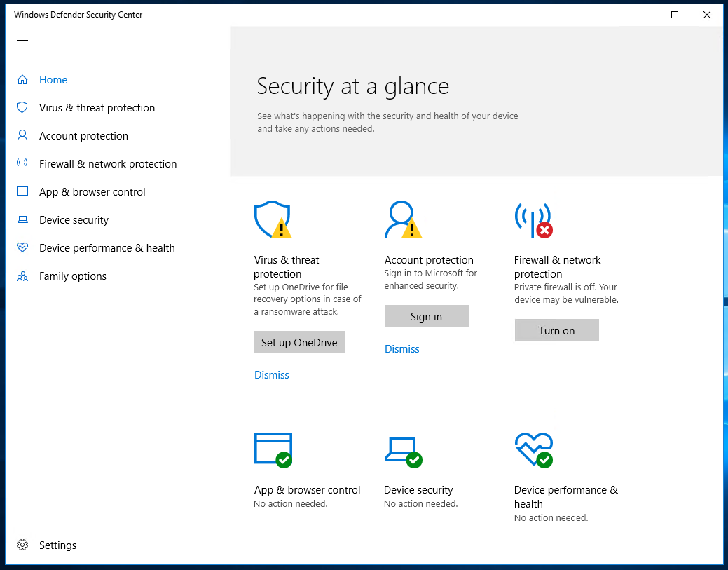Screen dimensions: 728x570
Task: Open Family options in the sidebar
Action: pos(72,276)
